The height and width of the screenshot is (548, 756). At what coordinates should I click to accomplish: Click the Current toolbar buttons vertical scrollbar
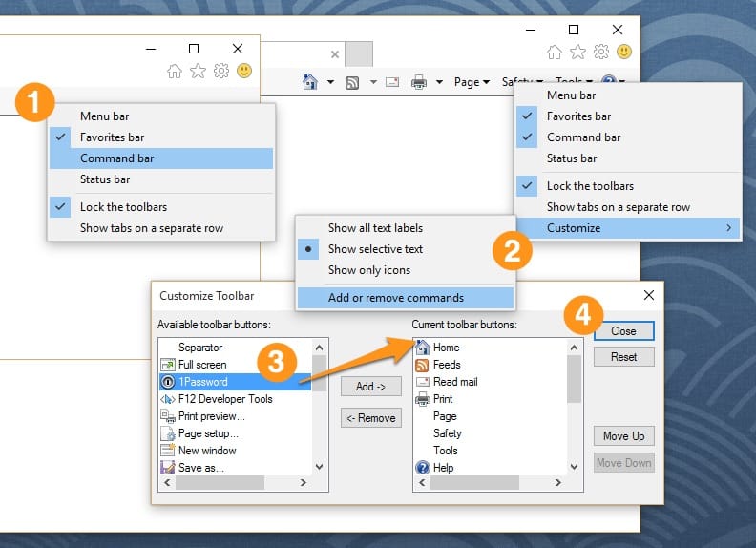[575, 382]
